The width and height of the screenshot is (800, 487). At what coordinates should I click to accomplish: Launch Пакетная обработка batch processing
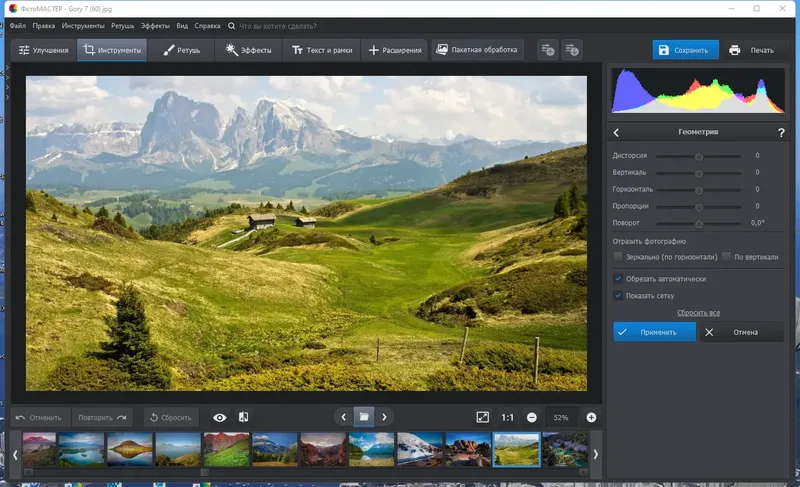pos(477,49)
